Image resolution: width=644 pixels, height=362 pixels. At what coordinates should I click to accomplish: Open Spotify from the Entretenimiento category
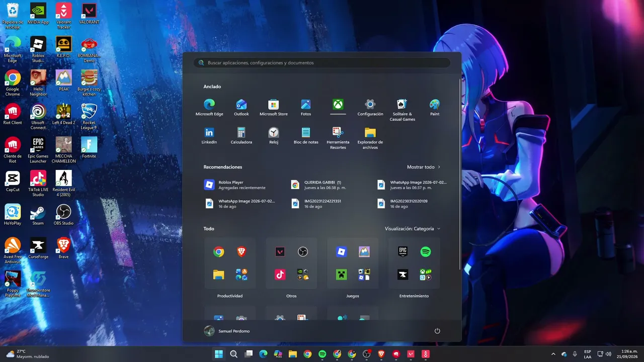coord(426,252)
